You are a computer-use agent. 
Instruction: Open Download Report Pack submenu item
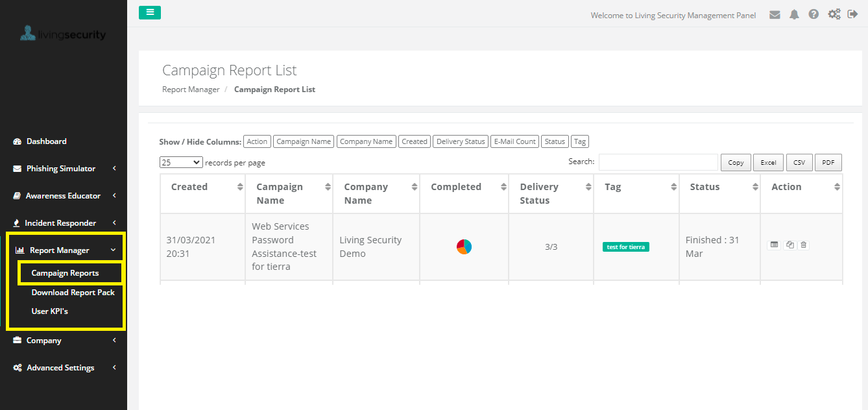click(x=73, y=292)
